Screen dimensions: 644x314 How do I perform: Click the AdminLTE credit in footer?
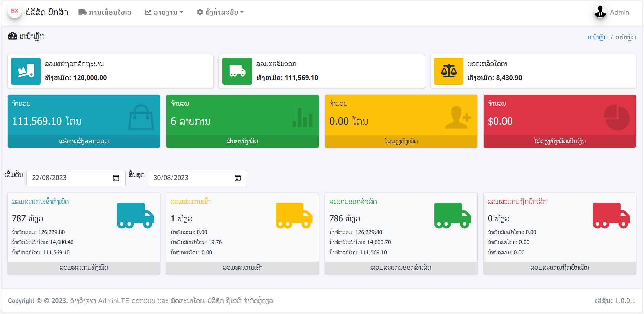(x=113, y=301)
